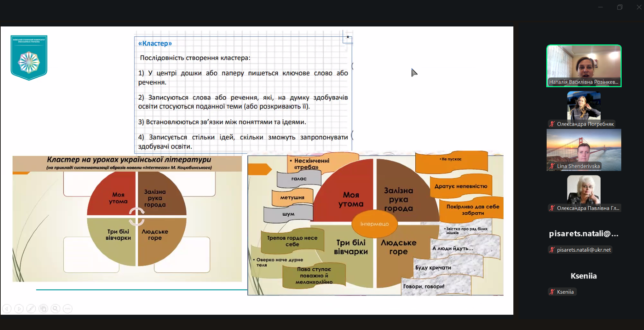Click the Kseniia participant tile
644x330 pixels.
point(584,276)
